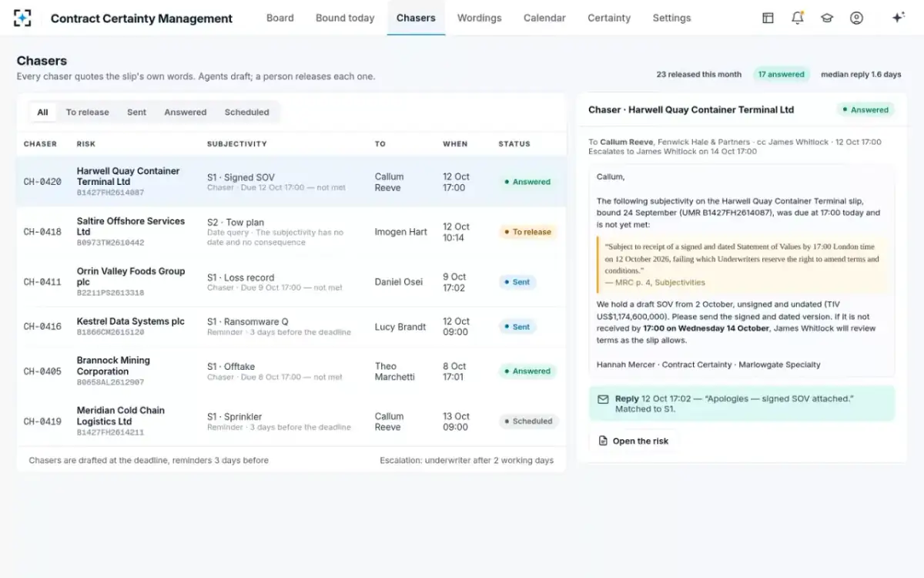Viewport: 924px width, 578px height.
Task: Open Kestrel Data Systems plc risk
Action: click(x=131, y=321)
